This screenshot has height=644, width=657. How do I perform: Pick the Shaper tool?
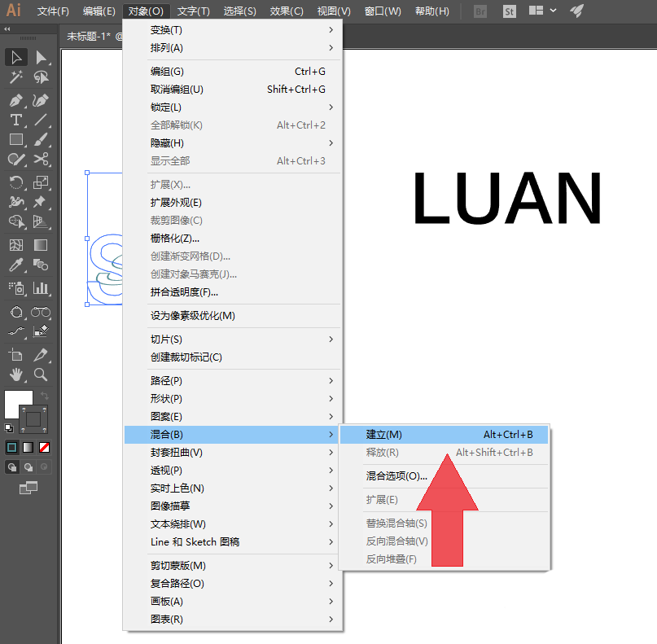[x=16, y=160]
